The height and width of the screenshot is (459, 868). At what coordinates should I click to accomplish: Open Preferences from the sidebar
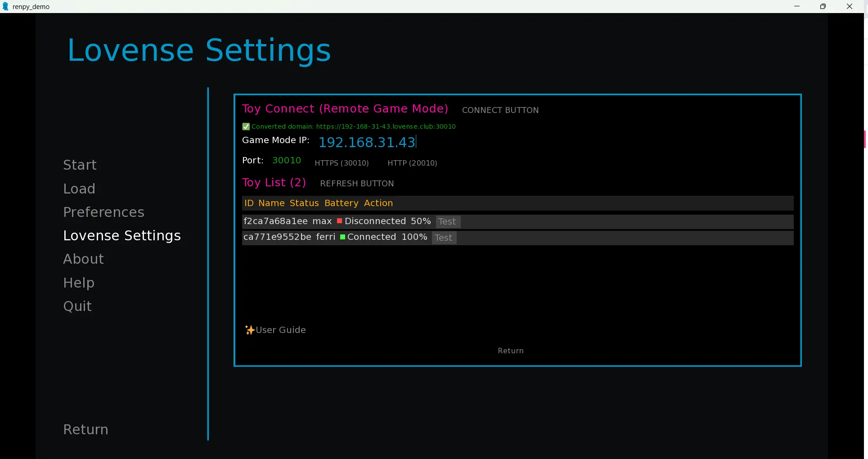point(103,212)
